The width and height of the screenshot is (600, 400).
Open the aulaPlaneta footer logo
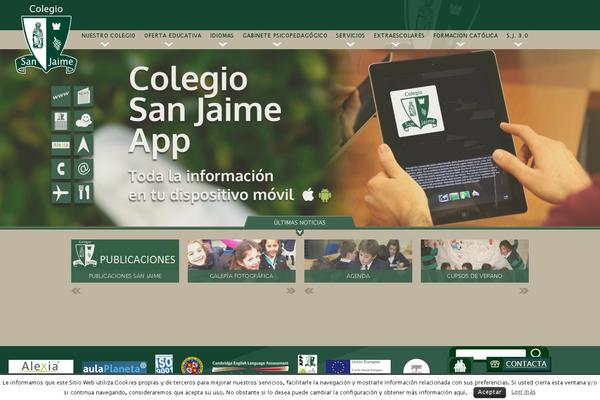(114, 368)
